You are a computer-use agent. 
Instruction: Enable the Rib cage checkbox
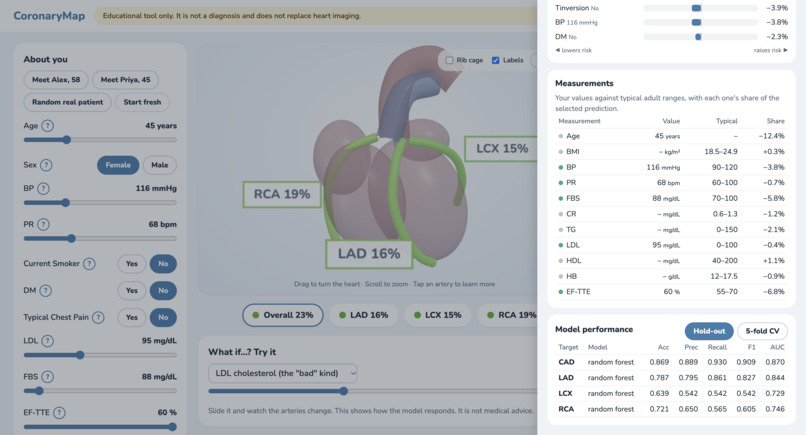pyautogui.click(x=449, y=60)
